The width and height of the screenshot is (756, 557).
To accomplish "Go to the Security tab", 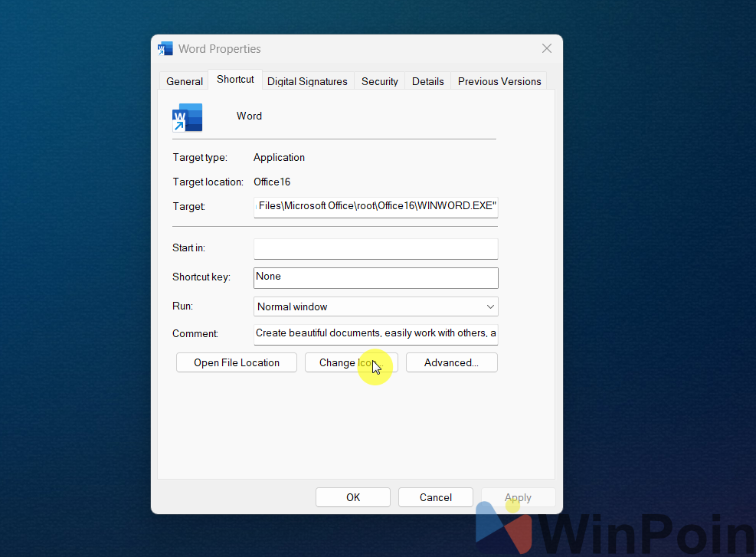I will 379,81.
